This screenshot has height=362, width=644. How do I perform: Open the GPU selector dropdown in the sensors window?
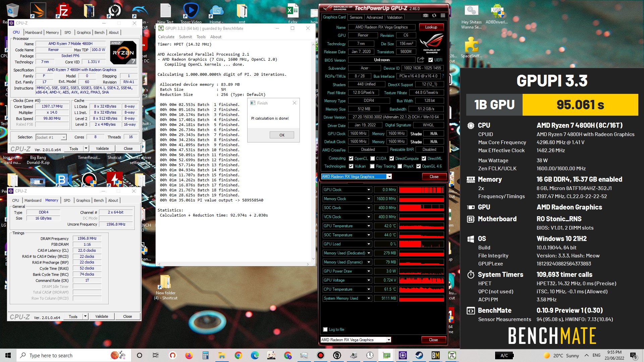tap(388, 340)
